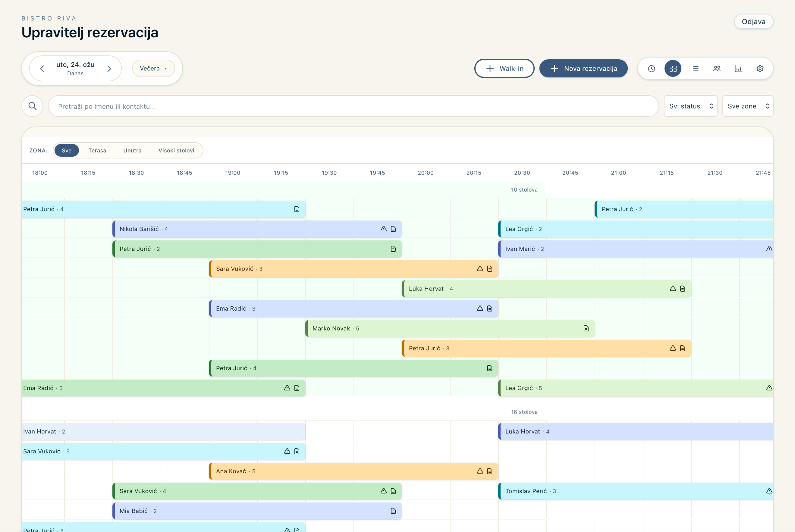The width and height of the screenshot is (795, 532).
Task: Select the Visoki stolovi zone filter
Action: tap(176, 150)
